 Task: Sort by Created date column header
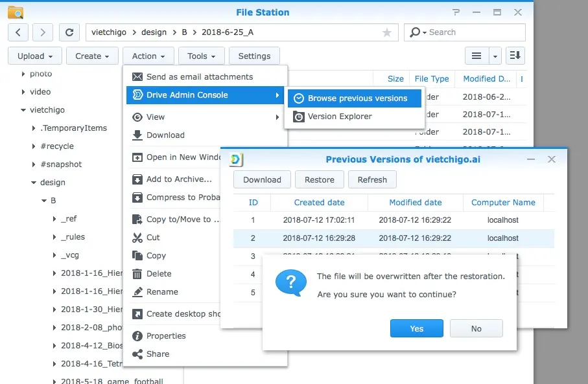pos(319,203)
